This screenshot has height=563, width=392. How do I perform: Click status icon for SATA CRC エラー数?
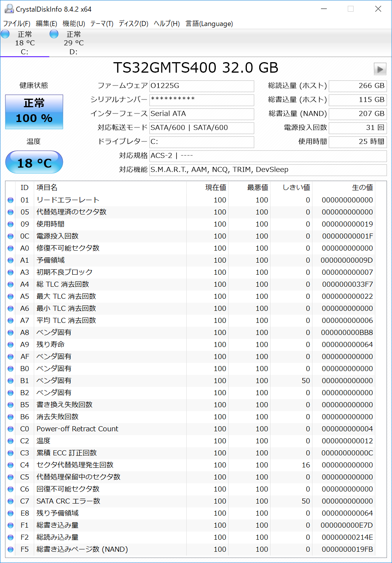click(10, 501)
